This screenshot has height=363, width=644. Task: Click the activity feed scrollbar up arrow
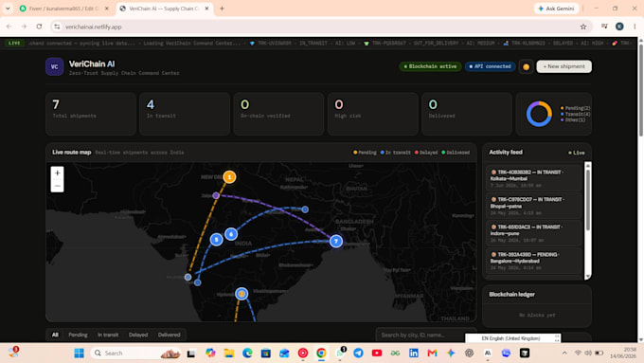(x=588, y=166)
